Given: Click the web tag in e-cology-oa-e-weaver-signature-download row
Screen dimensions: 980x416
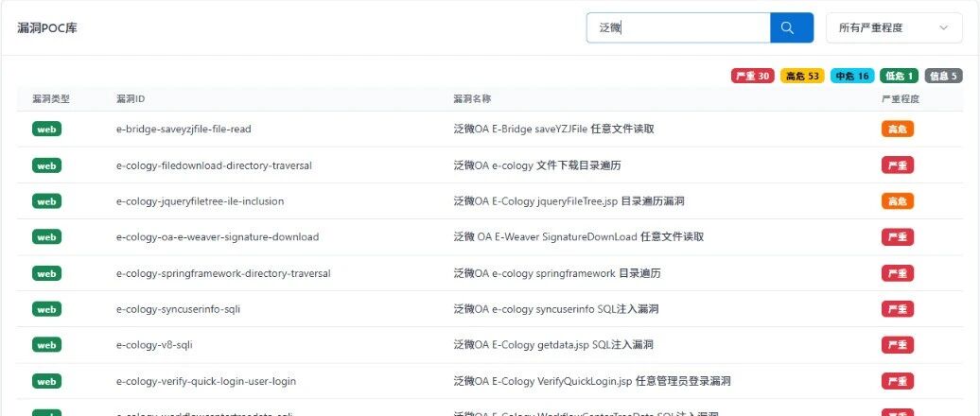Looking at the screenshot, I should point(47,237).
